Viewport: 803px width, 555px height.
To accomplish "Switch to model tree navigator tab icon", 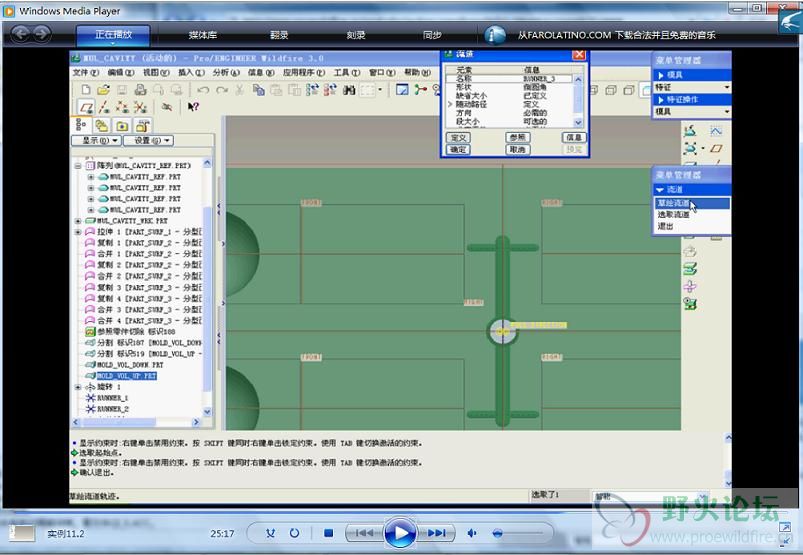I will [81, 125].
